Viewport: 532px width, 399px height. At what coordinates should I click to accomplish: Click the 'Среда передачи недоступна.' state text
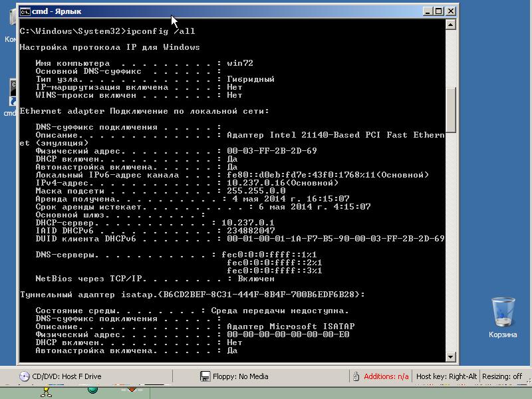pos(279,311)
